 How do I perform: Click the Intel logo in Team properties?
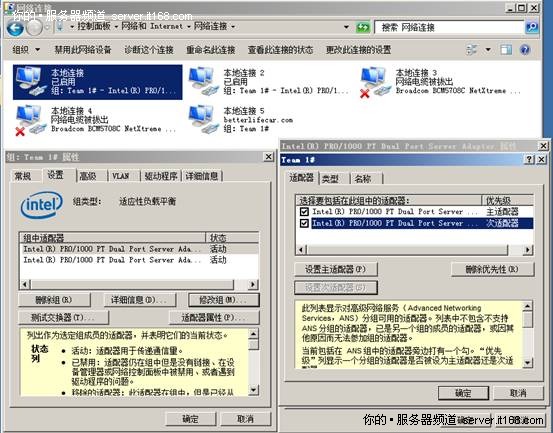(x=42, y=205)
